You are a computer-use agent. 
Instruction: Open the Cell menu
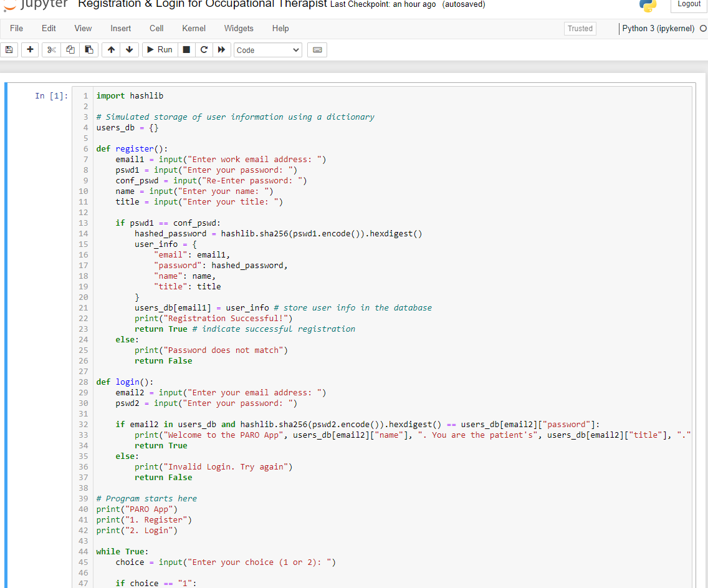click(156, 29)
